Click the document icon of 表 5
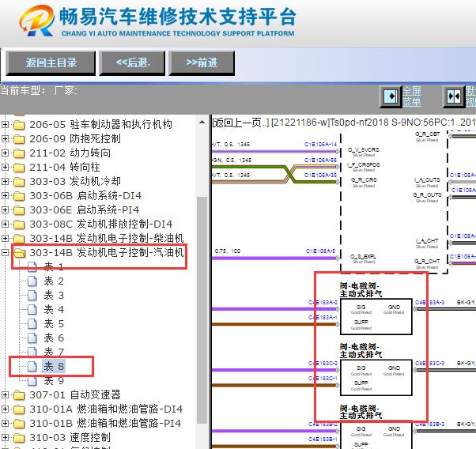 (32, 324)
